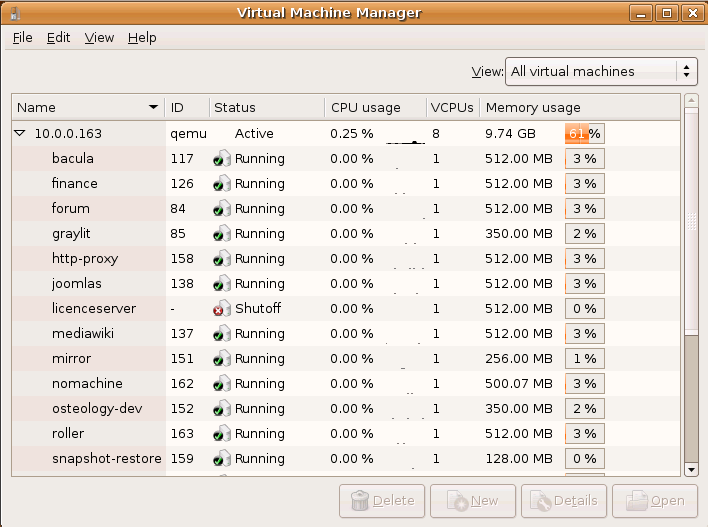
Task: Click the running status icon for forum
Action: pos(222,208)
